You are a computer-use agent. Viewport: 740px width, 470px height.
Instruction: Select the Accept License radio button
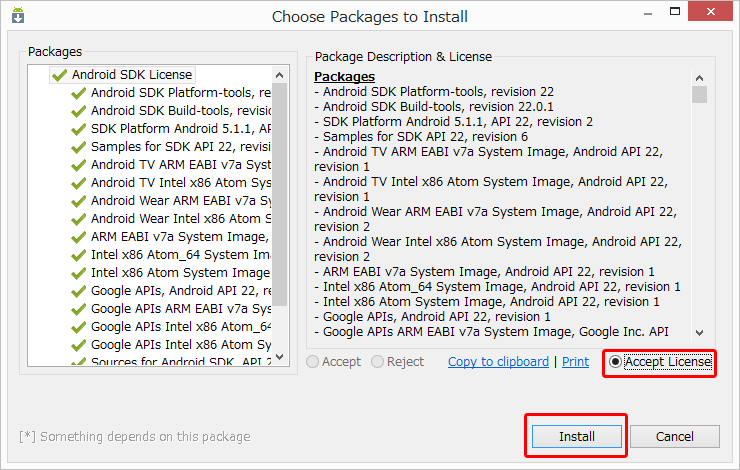pos(615,362)
